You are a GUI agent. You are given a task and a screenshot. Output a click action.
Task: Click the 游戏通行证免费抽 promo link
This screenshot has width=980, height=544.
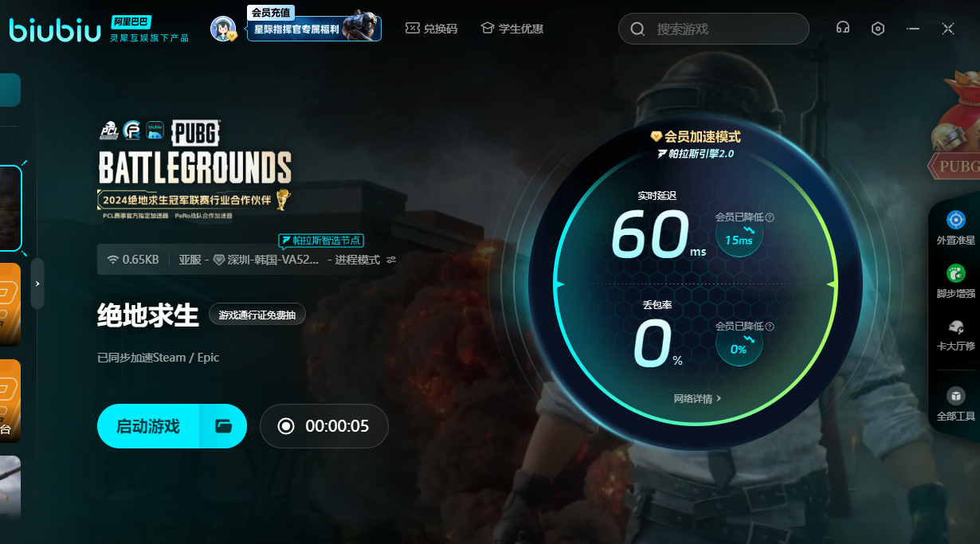click(257, 315)
